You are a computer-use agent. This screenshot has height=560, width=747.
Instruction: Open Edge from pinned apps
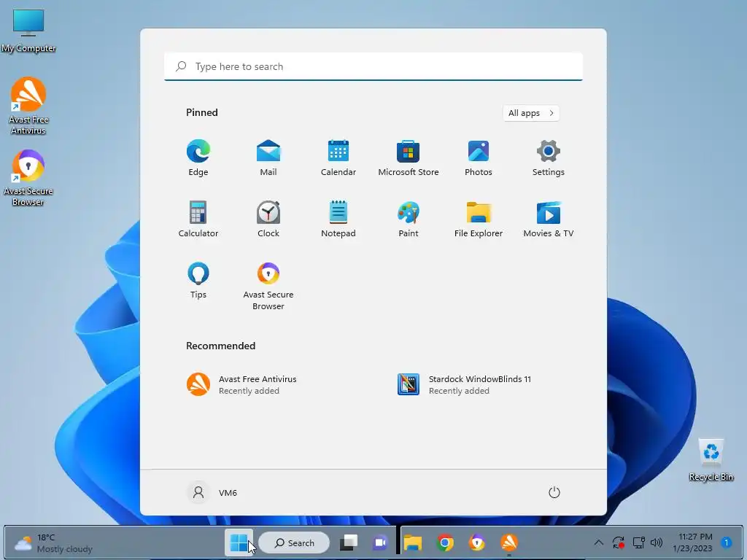198,158
